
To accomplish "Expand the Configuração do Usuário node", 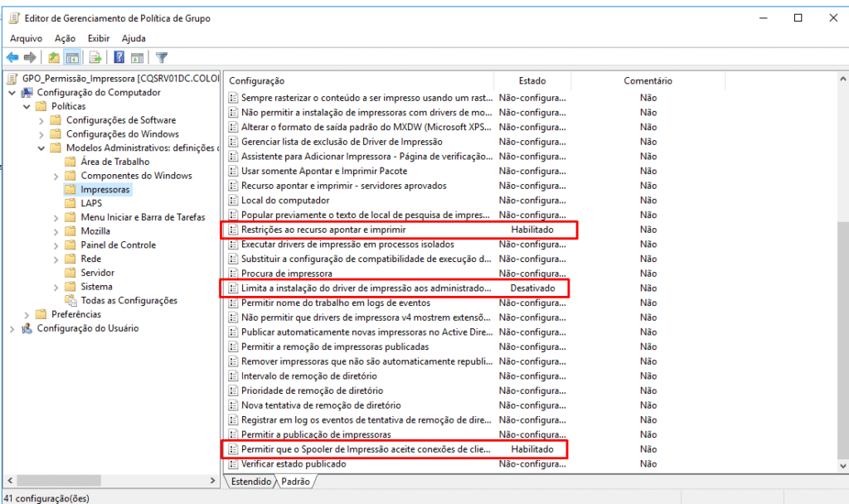I will pos(12,328).
